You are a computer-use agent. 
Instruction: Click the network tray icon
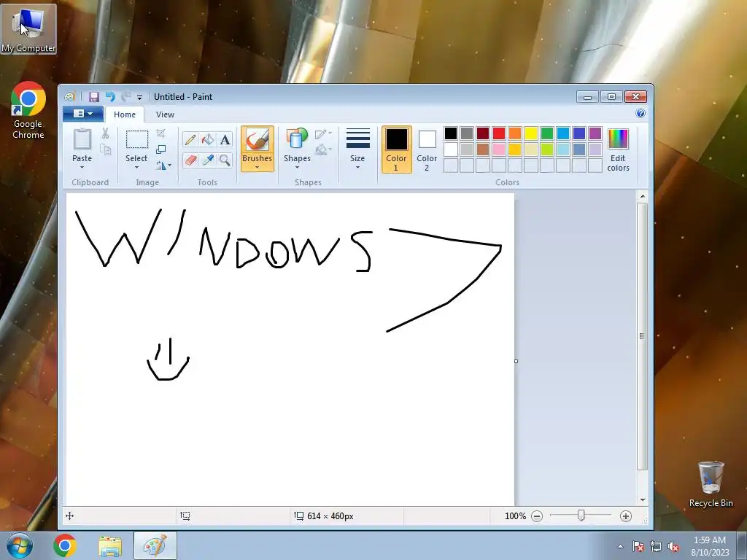[x=656, y=547]
